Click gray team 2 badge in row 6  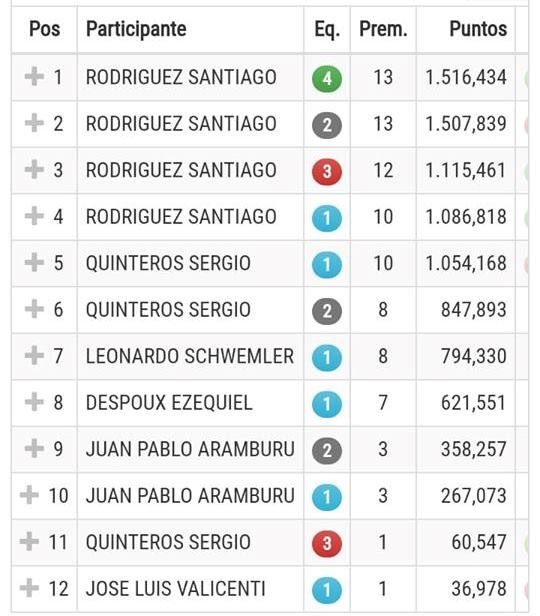pyautogui.click(x=327, y=312)
